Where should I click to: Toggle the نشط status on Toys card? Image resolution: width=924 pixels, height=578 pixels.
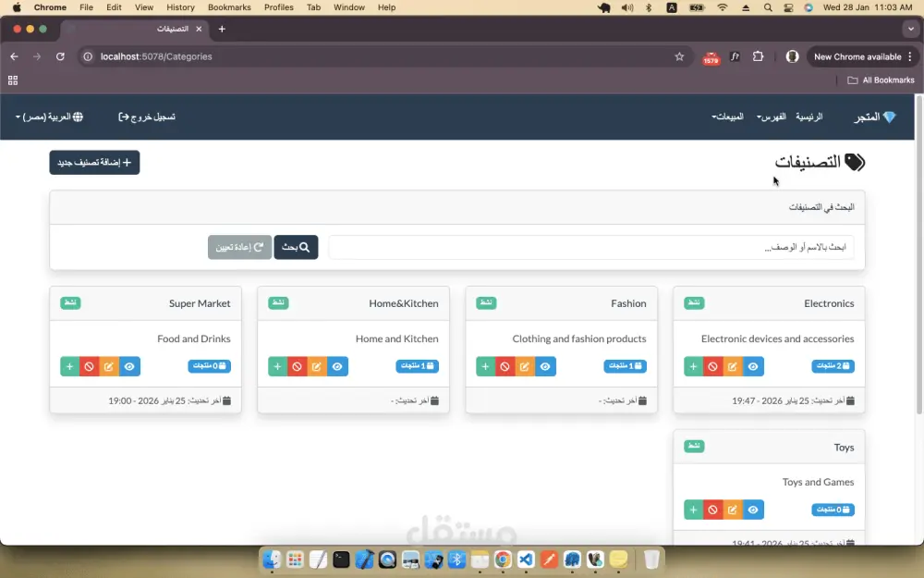(x=694, y=446)
